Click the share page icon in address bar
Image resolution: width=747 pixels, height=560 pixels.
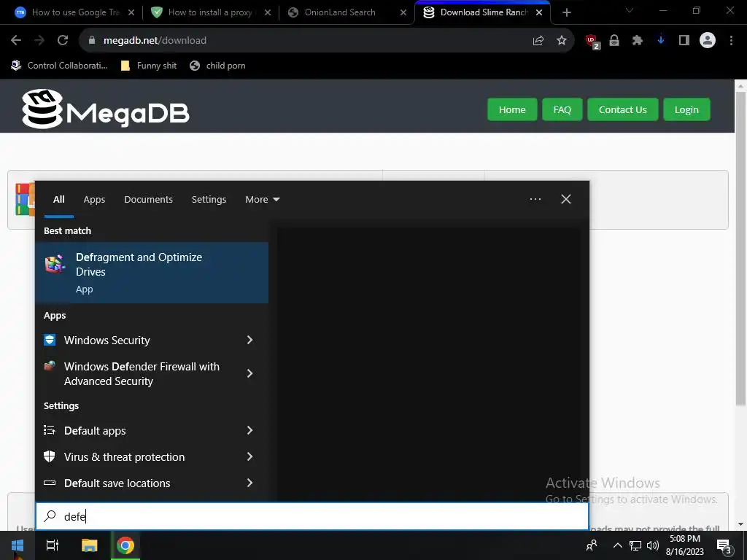pos(538,41)
